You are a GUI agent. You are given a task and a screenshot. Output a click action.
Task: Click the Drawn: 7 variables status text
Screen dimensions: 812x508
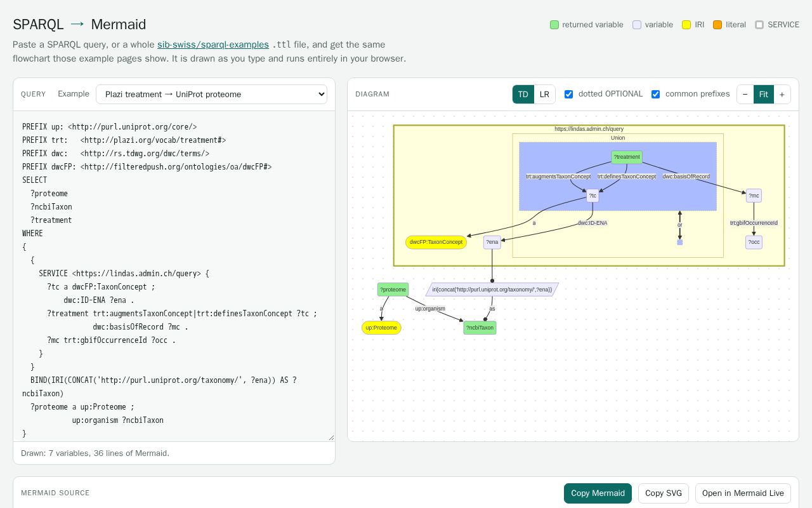[95, 453]
